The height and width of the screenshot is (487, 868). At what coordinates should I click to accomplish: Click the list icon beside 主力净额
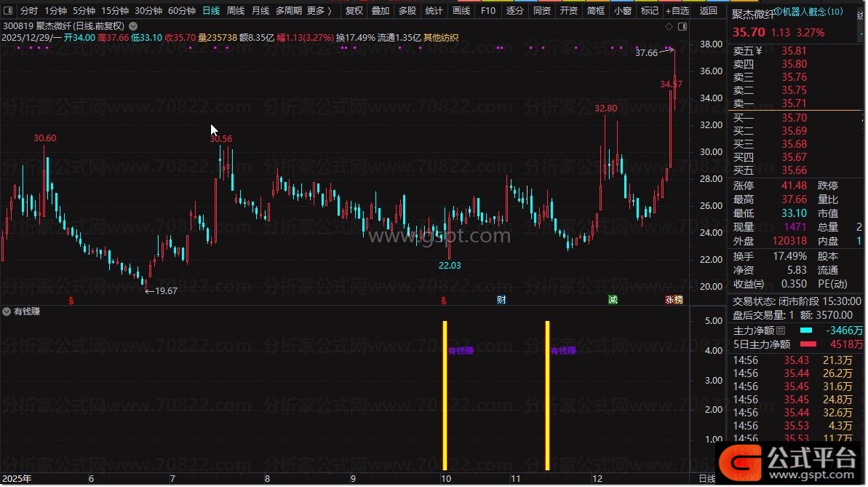pyautogui.click(x=781, y=330)
